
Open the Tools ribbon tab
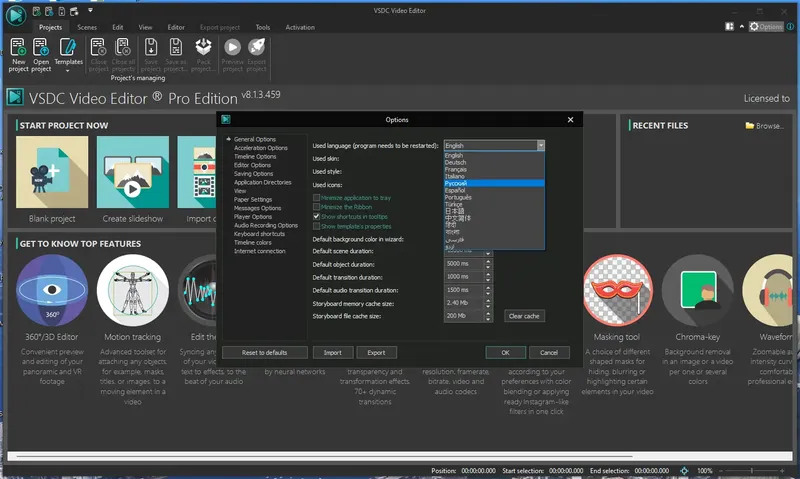[x=263, y=27]
